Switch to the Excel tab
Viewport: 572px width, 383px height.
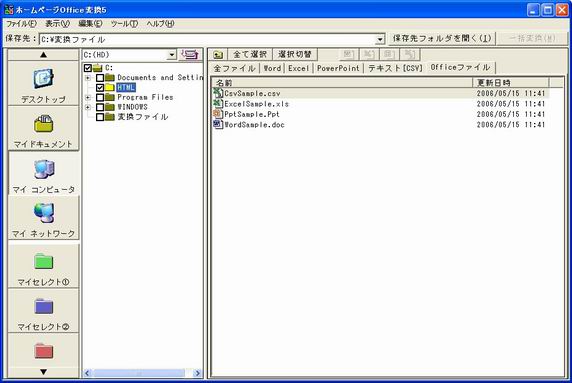coord(299,68)
